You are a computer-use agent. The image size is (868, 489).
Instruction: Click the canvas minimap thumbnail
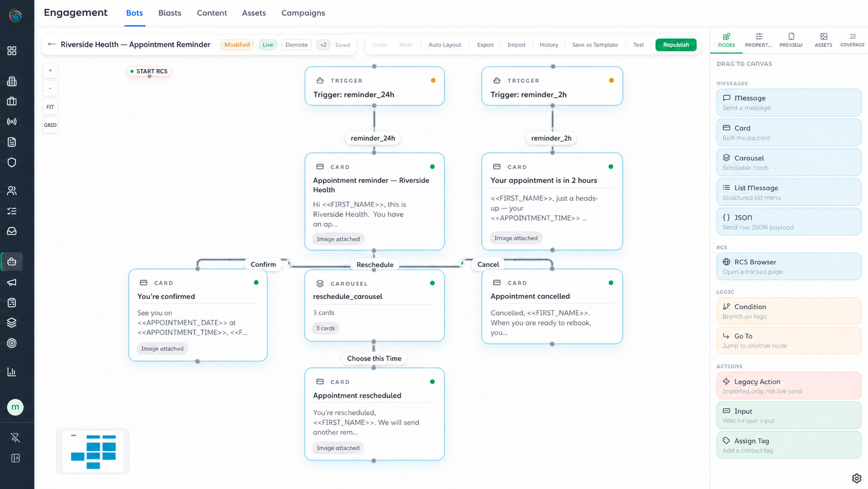tap(93, 452)
